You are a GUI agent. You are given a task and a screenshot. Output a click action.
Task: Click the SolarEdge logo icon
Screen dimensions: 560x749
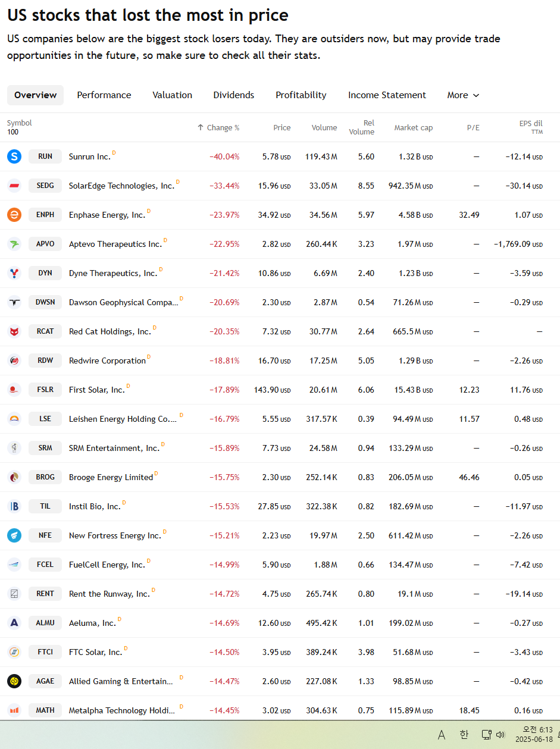coord(14,186)
